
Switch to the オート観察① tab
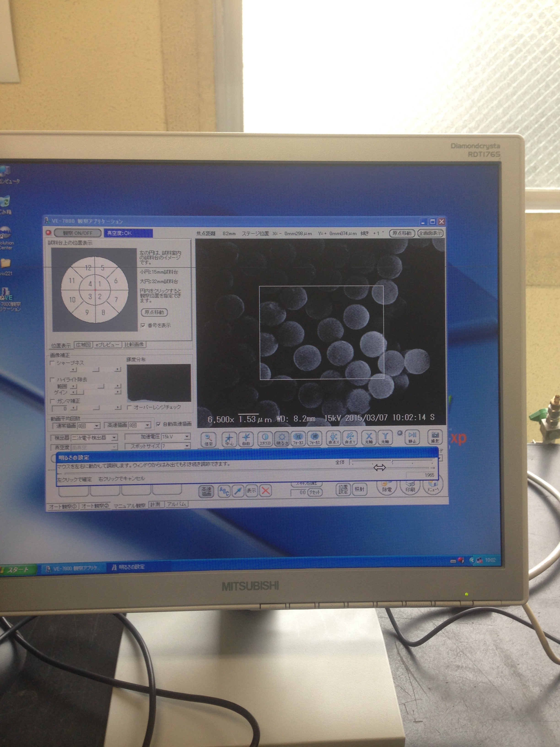(x=63, y=506)
